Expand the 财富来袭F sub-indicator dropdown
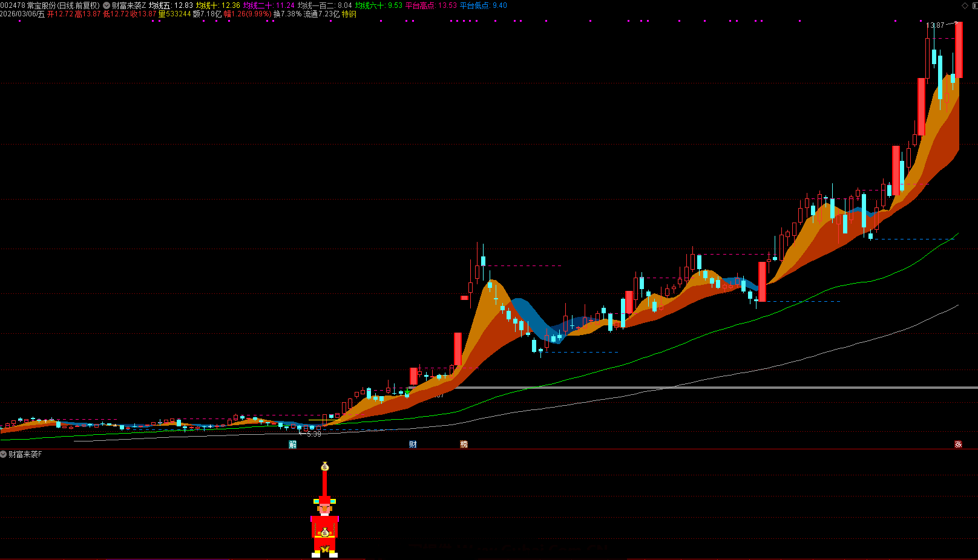The width and height of the screenshot is (978, 560). click(x=4, y=454)
